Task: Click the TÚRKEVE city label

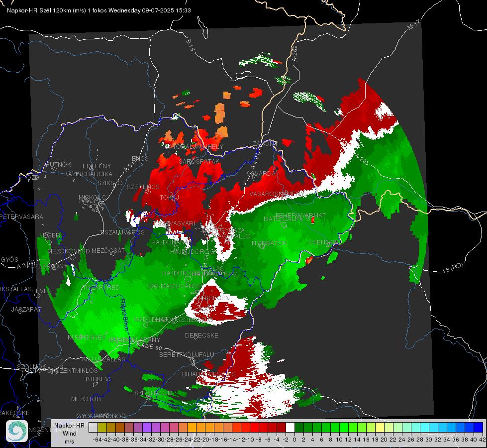Action: [x=99, y=379]
